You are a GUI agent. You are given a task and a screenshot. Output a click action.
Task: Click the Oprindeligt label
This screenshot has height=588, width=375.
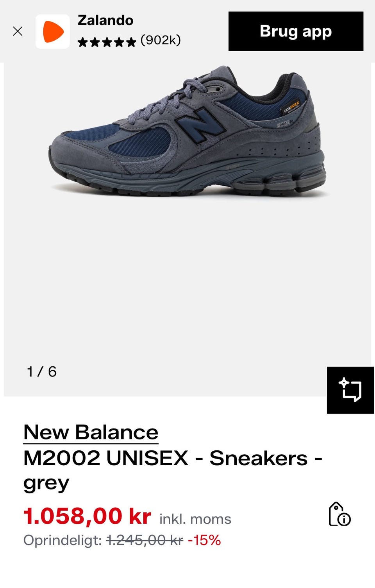[x=62, y=541]
